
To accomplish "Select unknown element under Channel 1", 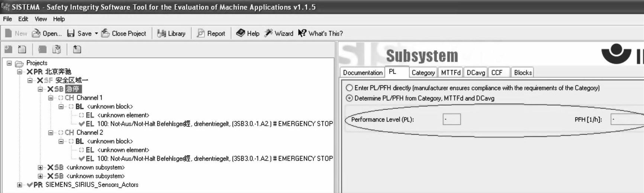I will (123, 115).
